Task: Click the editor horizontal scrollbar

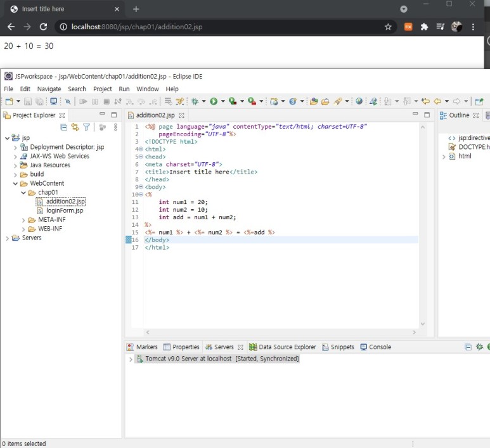Action: 279,332
